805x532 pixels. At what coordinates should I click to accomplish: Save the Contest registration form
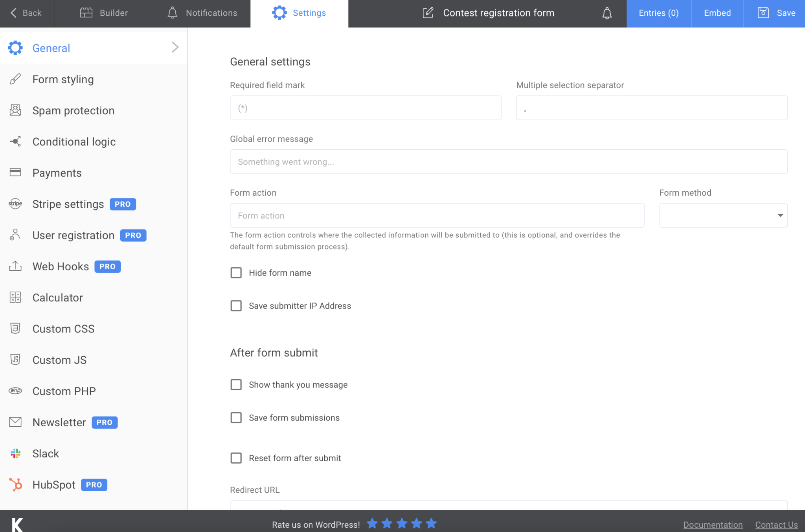(x=774, y=13)
